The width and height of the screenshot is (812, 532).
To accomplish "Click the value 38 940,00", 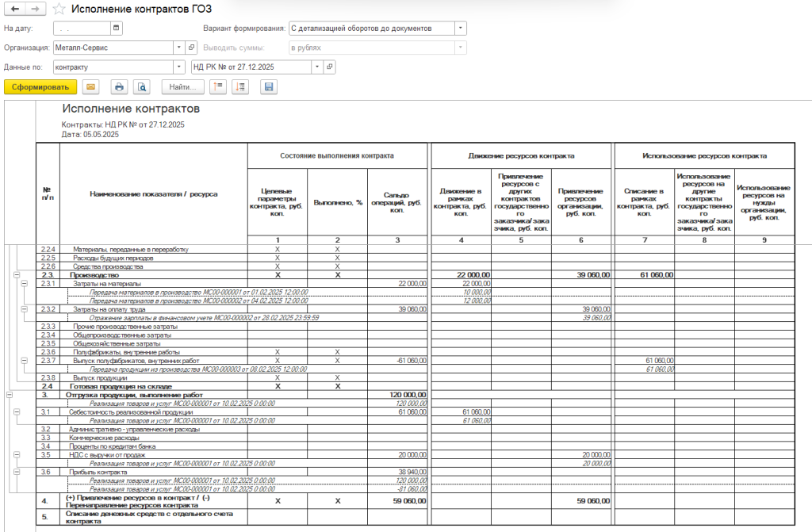I will 412,472.
